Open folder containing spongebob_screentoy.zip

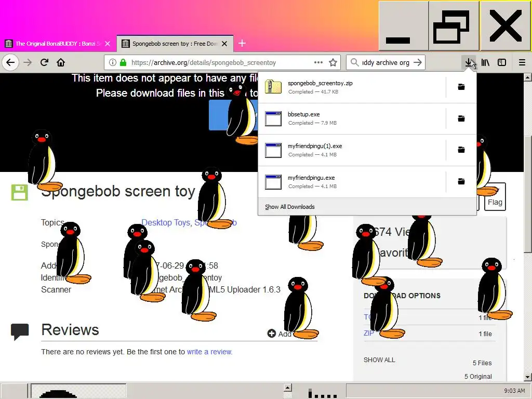click(x=461, y=87)
